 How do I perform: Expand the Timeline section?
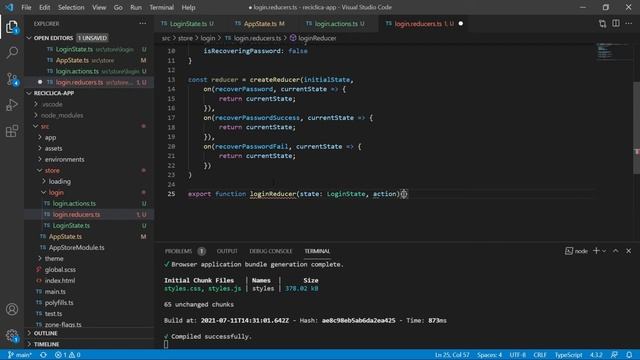tap(46, 344)
